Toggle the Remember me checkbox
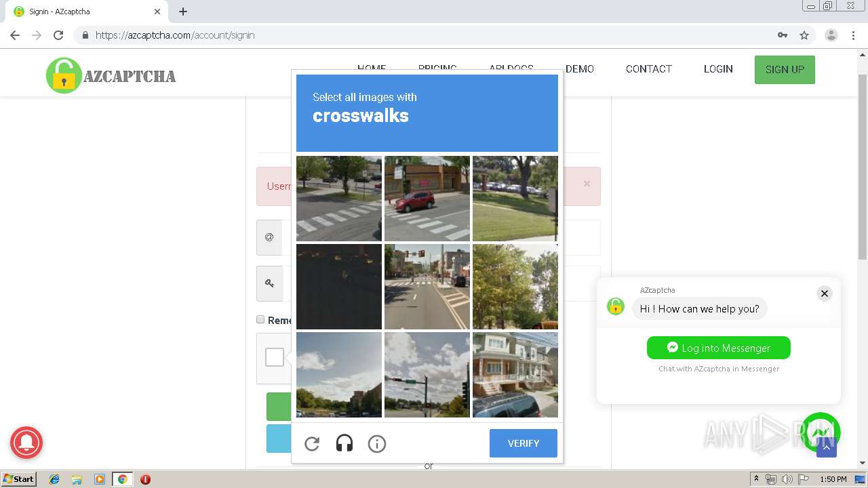 point(260,319)
